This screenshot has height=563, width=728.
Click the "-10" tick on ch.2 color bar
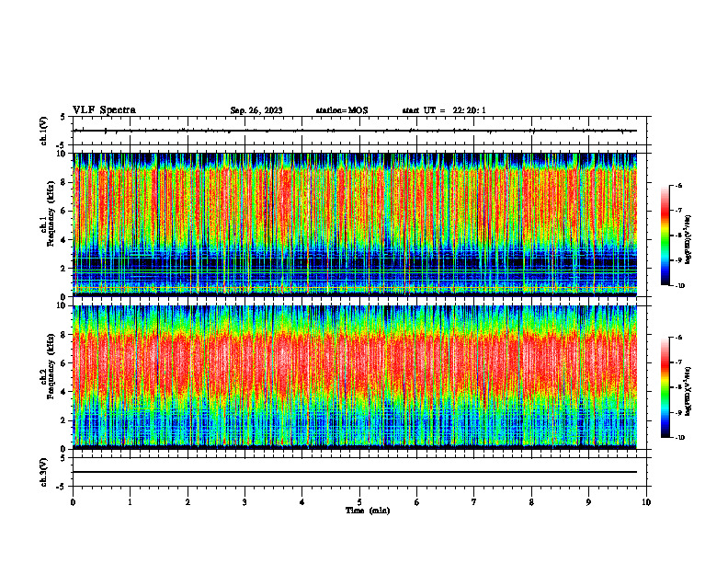(679, 437)
